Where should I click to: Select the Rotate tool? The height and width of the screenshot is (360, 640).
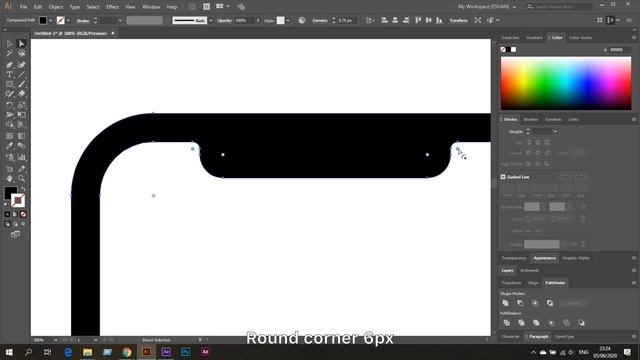9,105
